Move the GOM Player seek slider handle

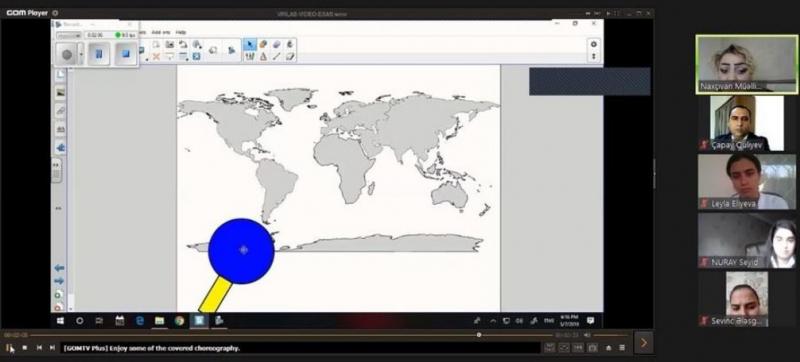479,335
